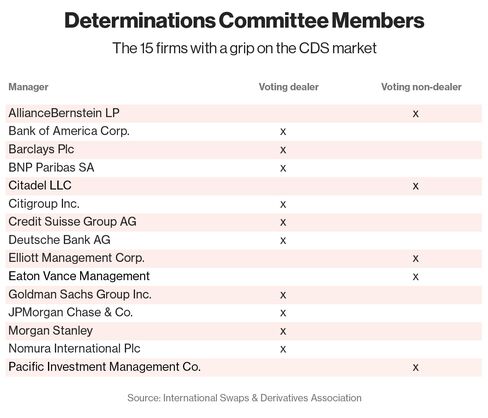Click the AllianceBernstein LP row name

pos(64,113)
